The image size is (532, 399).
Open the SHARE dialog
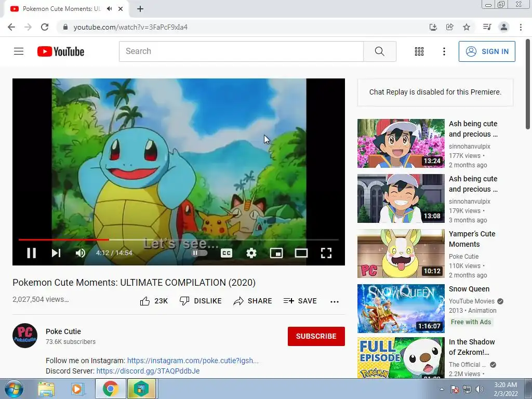click(253, 301)
